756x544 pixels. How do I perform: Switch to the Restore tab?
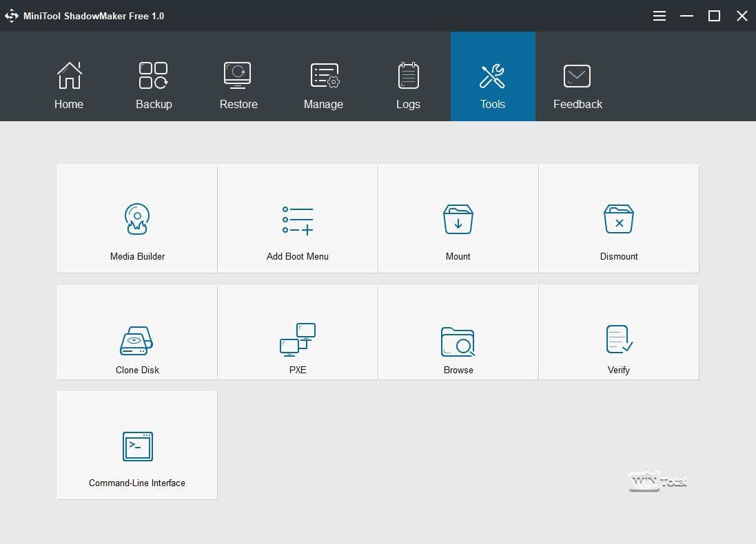[238, 76]
